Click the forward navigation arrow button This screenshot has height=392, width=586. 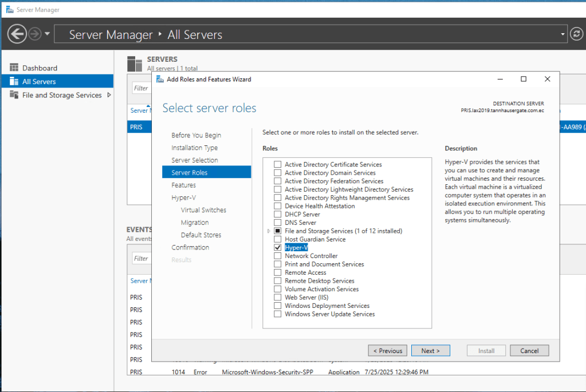pos(35,34)
